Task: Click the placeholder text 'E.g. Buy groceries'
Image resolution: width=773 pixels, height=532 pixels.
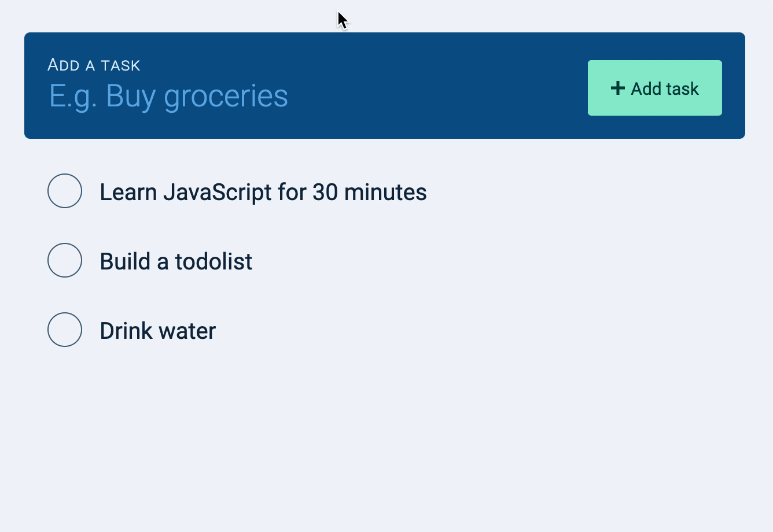Action: pos(168,95)
